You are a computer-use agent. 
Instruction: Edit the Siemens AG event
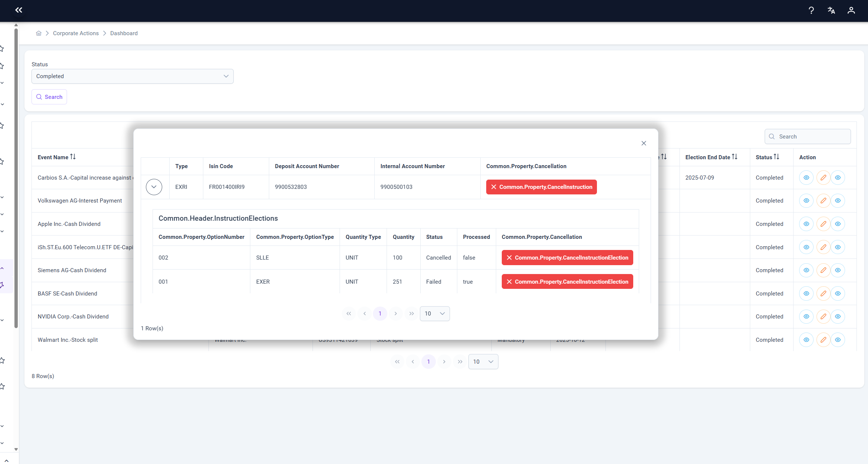click(823, 270)
